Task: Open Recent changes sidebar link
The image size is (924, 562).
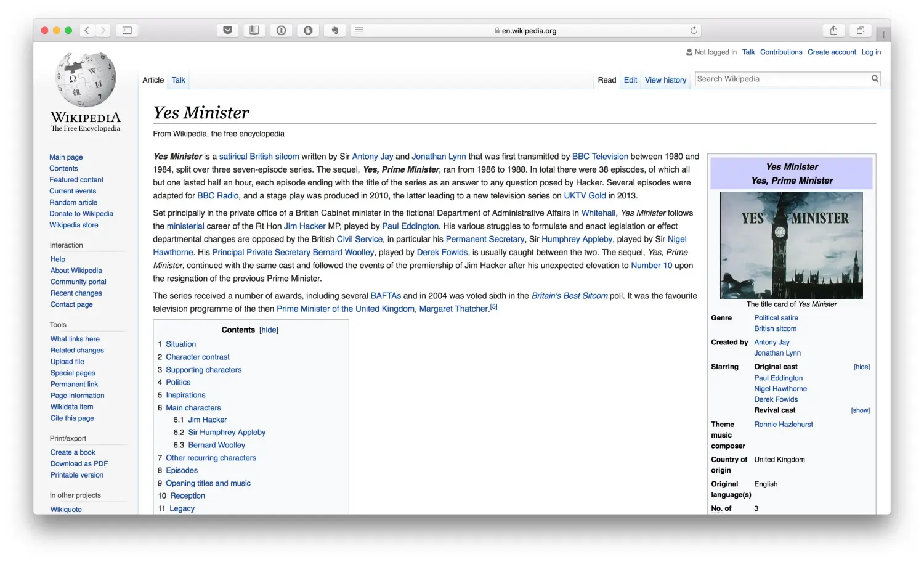Action: [76, 293]
